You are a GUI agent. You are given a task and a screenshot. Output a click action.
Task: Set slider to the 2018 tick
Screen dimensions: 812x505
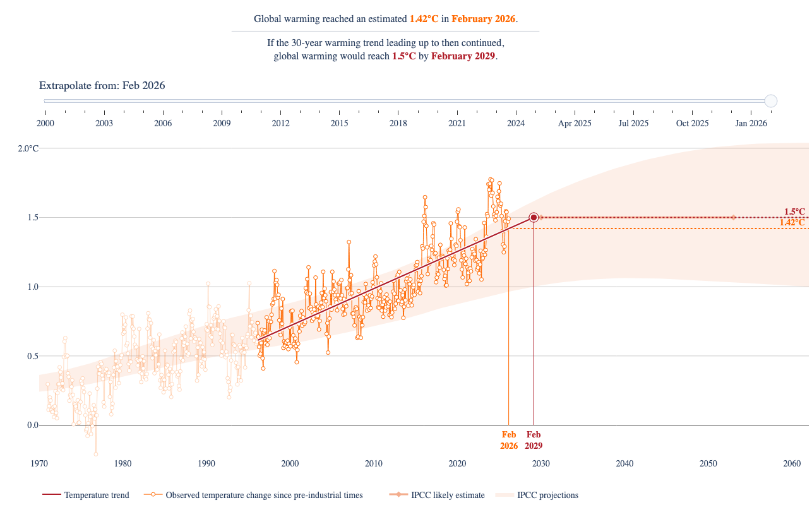pos(398,123)
